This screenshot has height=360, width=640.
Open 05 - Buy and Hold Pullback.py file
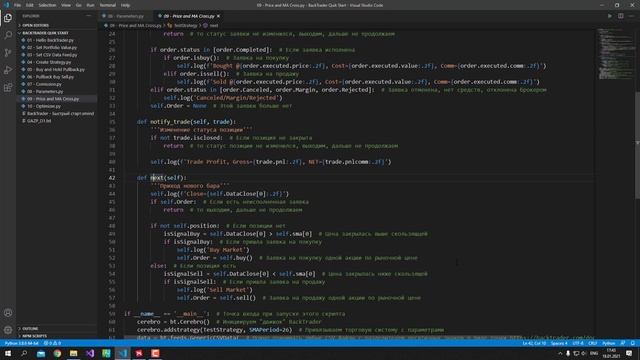point(57,69)
